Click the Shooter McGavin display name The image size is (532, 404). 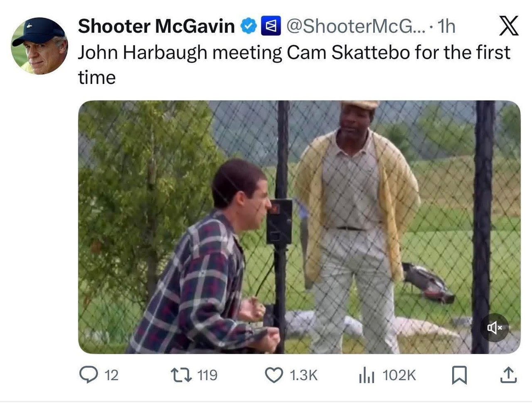156,26
